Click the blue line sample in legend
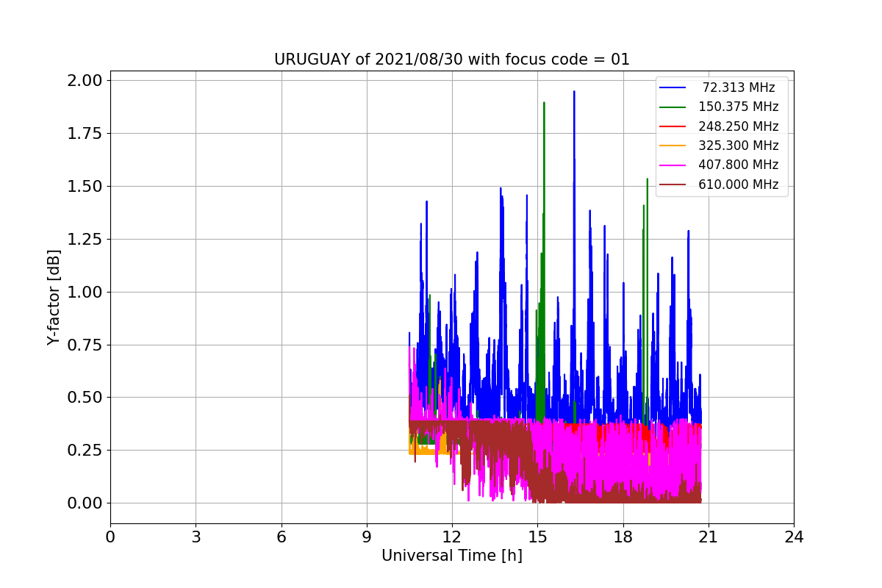 coord(673,87)
